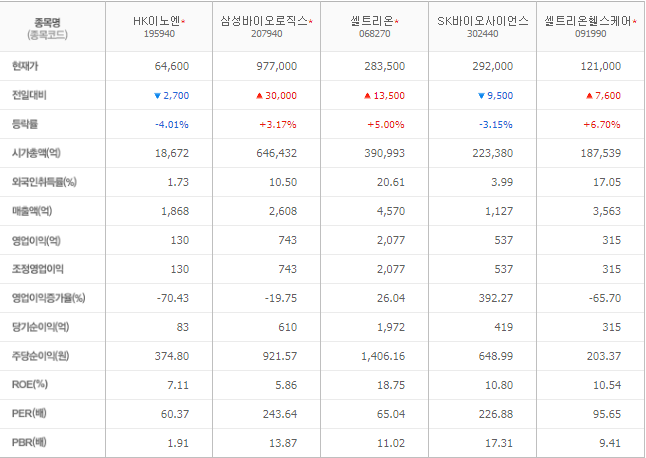Click the +3.17% change rate
The width and height of the screenshot is (646, 458).
coord(278,124)
